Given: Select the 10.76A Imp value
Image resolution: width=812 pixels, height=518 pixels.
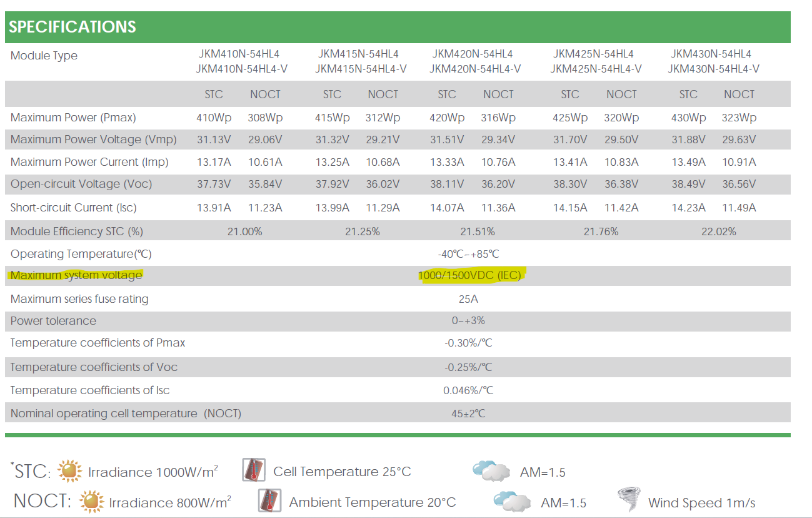Looking at the screenshot, I should point(498,162).
